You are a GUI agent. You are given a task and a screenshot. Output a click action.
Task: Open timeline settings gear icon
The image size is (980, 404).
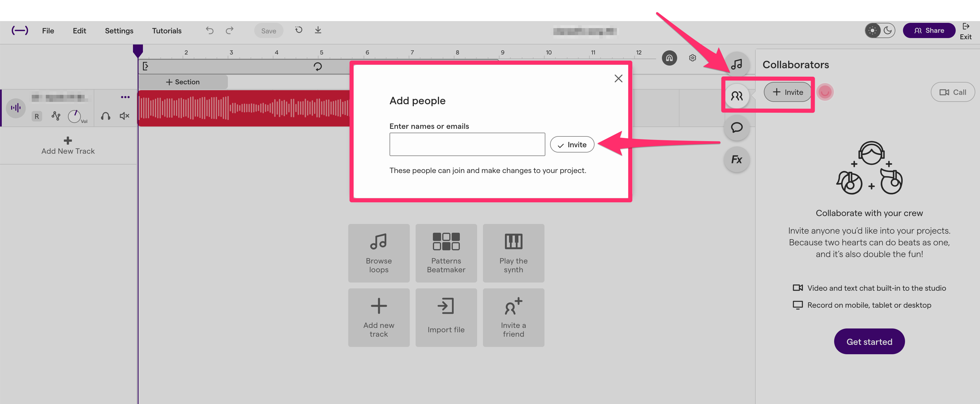coord(692,58)
